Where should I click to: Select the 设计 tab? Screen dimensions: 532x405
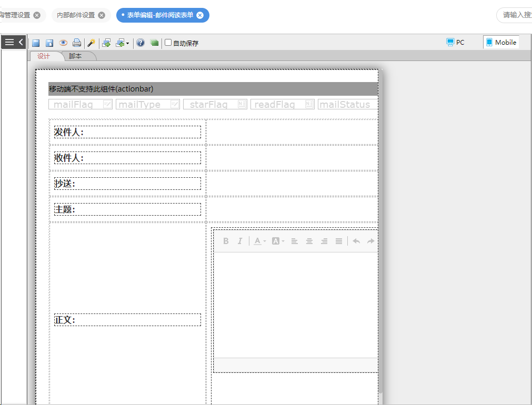[44, 56]
